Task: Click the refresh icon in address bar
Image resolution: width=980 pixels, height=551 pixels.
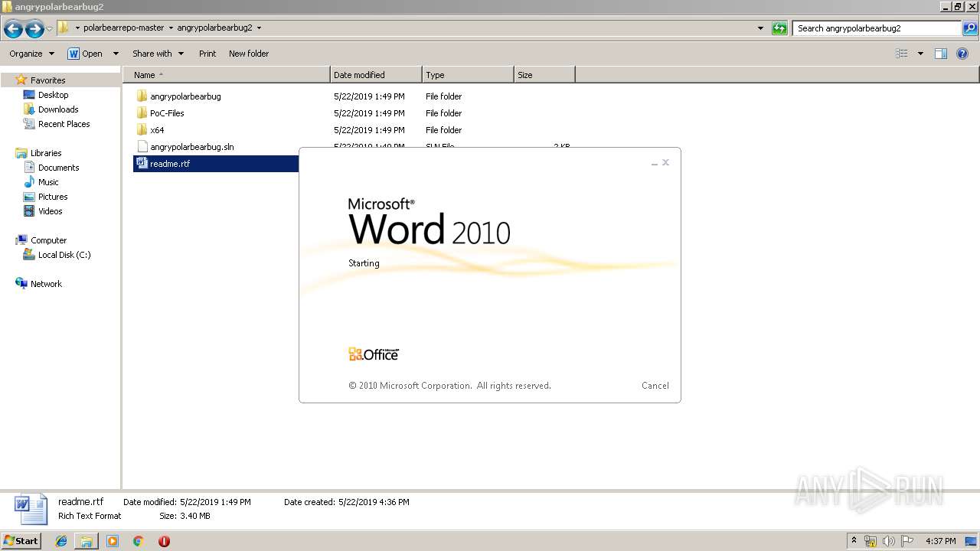Action: pos(779,28)
